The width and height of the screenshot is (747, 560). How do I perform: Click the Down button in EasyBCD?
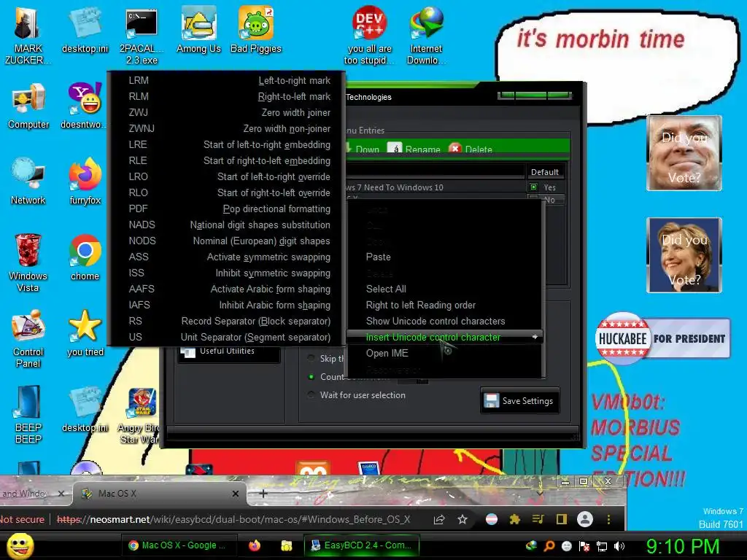[362, 149]
